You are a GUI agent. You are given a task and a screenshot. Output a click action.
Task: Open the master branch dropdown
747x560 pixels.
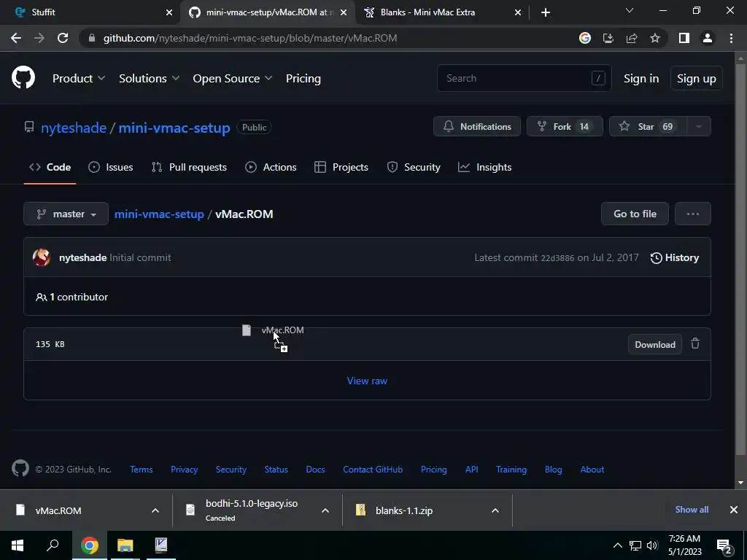click(66, 214)
